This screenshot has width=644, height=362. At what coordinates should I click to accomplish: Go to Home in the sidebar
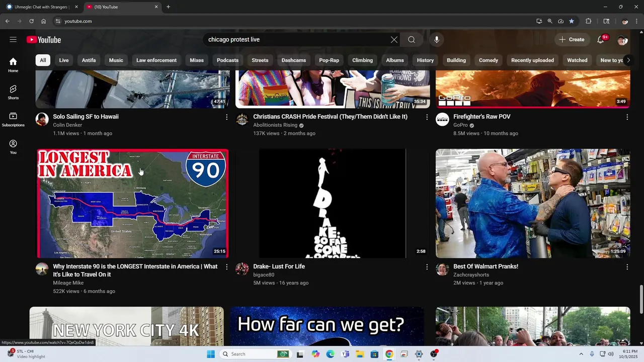click(x=13, y=65)
